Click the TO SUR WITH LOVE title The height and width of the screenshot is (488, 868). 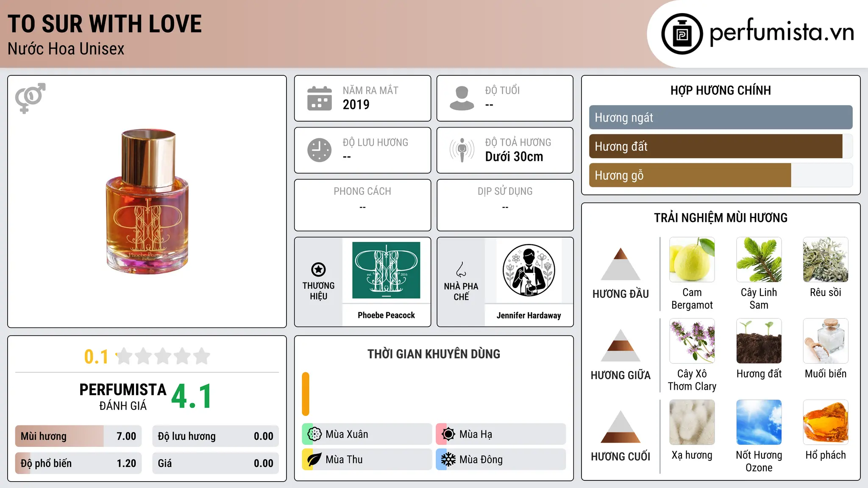pyautogui.click(x=105, y=24)
